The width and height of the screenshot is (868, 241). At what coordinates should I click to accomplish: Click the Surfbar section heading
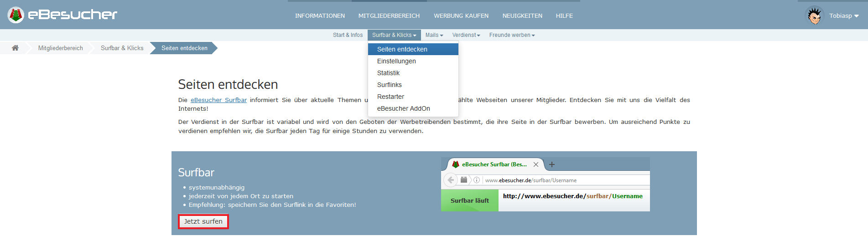tap(196, 172)
